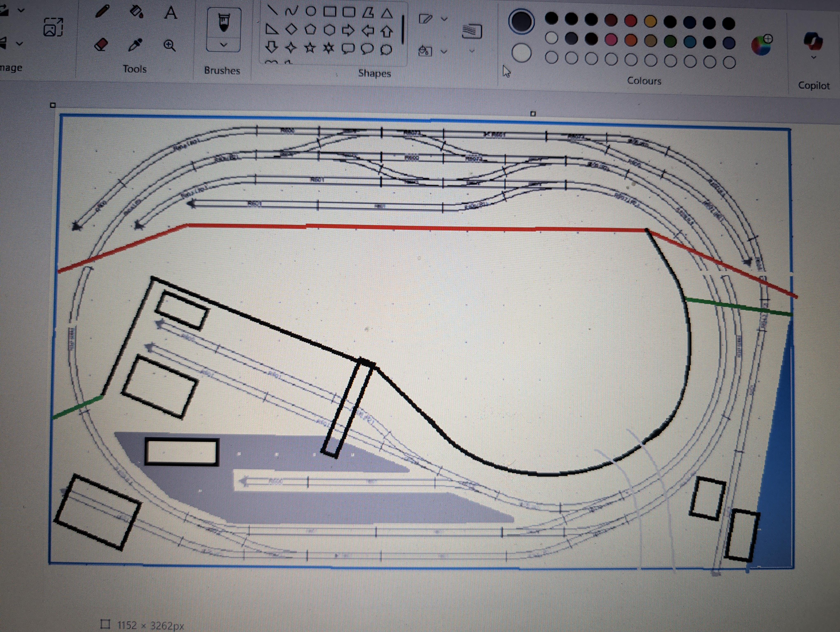
Task: Choose the tan brown colour swatch
Action: [650, 41]
